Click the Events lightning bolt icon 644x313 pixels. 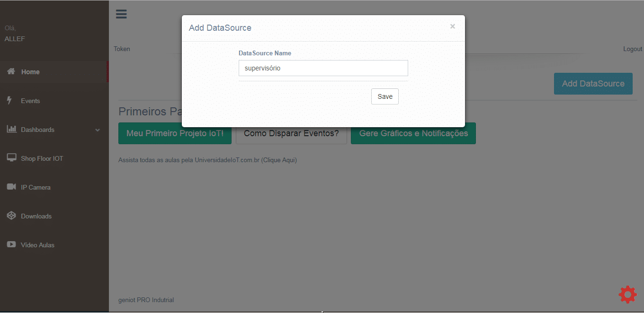9,100
